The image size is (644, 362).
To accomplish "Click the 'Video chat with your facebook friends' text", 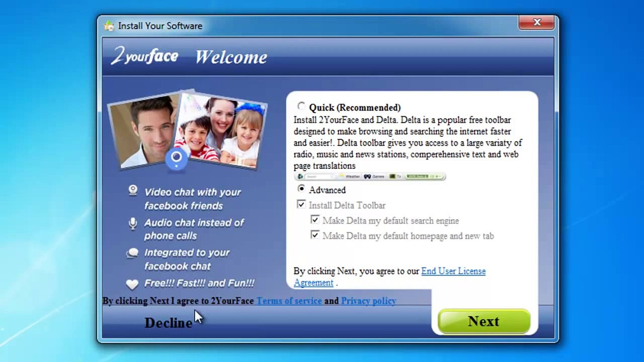I will pos(193,199).
